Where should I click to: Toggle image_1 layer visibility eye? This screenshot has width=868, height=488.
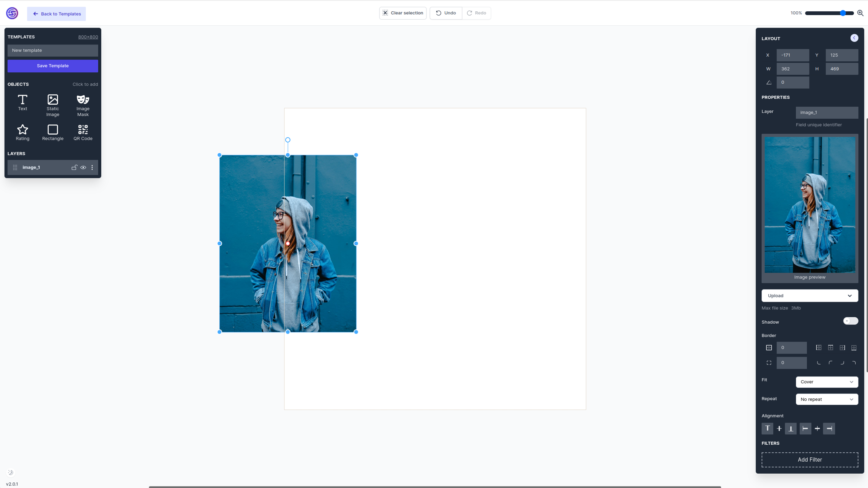coord(83,167)
